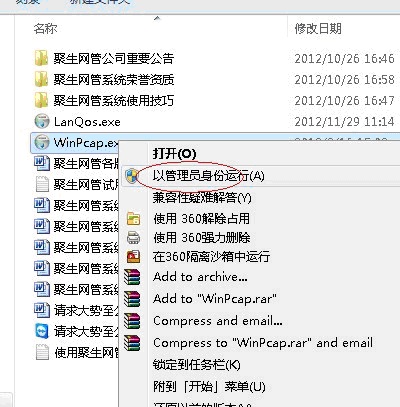Screen dimensions: 400x407
Task: Select folder 聚生网管系统使用技巧
Action: (114, 100)
